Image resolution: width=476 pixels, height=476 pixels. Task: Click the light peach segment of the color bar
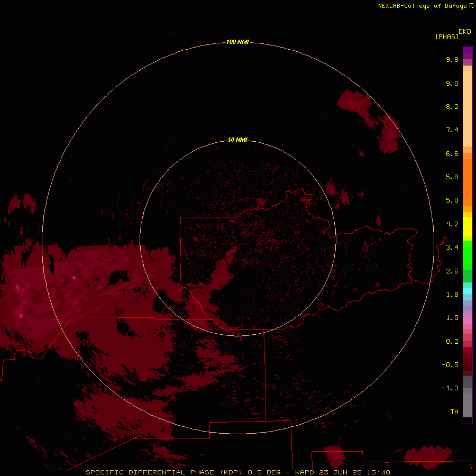(467, 108)
